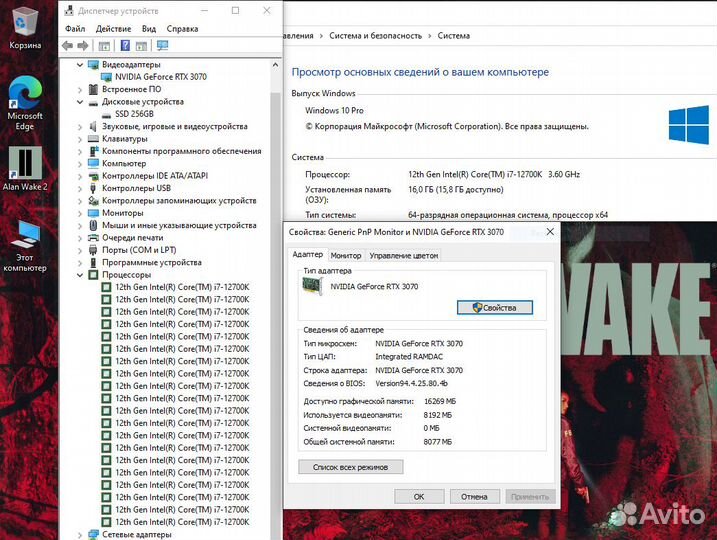This screenshot has width=717, height=540.
Task: Click the Свойства button with shield
Action: coord(495,308)
